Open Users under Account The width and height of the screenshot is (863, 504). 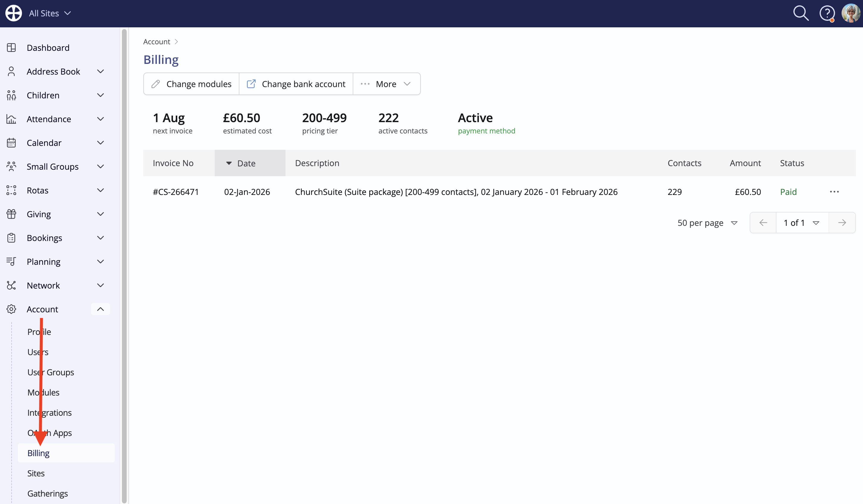pos(38,352)
